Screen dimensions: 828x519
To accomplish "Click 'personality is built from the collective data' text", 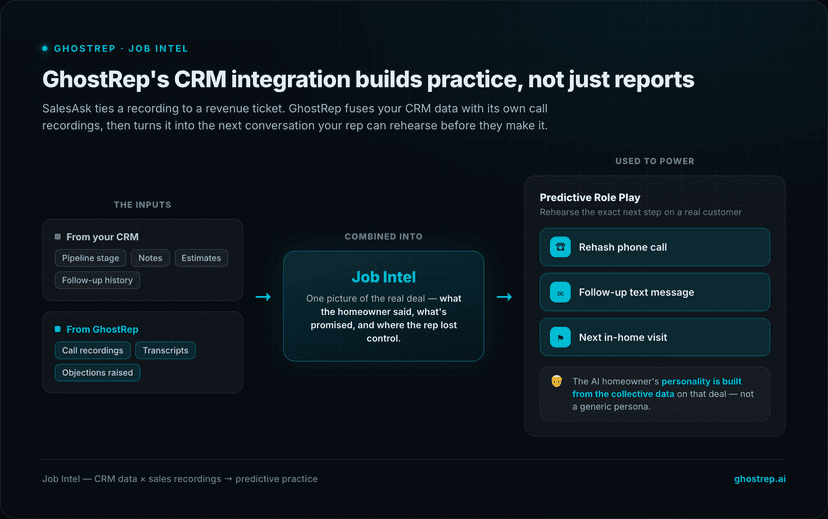I will [657, 388].
